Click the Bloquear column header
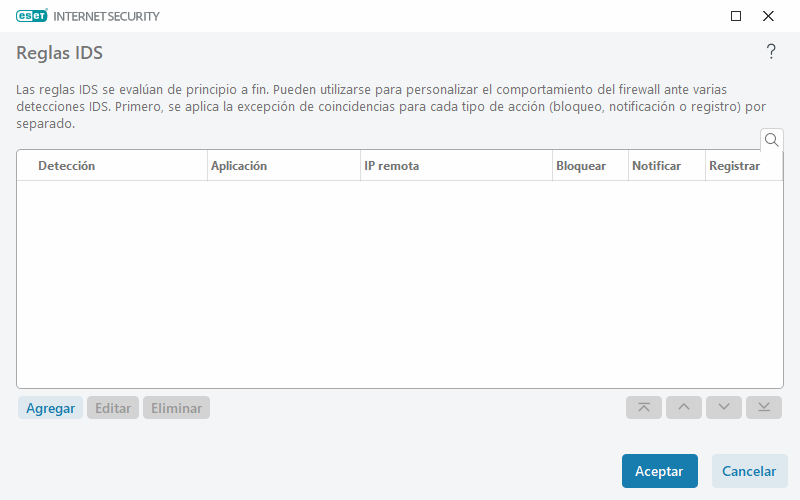 (590, 166)
